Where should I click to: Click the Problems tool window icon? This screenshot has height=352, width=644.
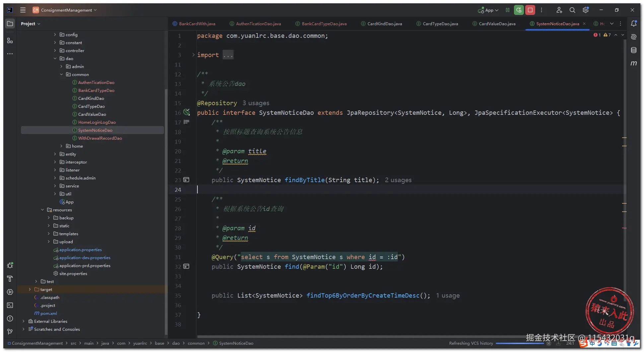10,318
